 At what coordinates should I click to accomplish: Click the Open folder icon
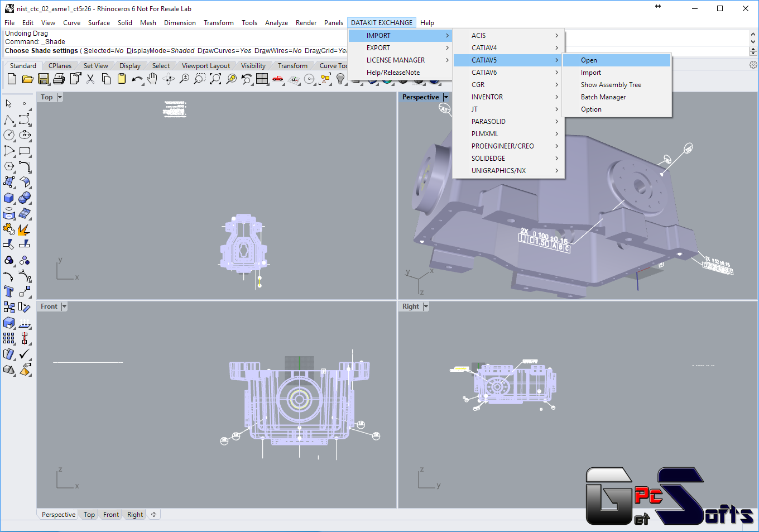(27, 79)
